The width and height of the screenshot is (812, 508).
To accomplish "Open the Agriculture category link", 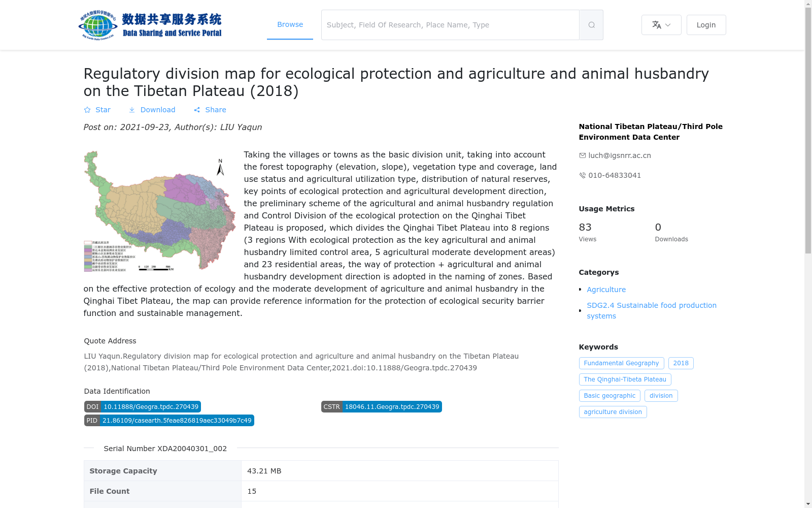I will point(606,290).
